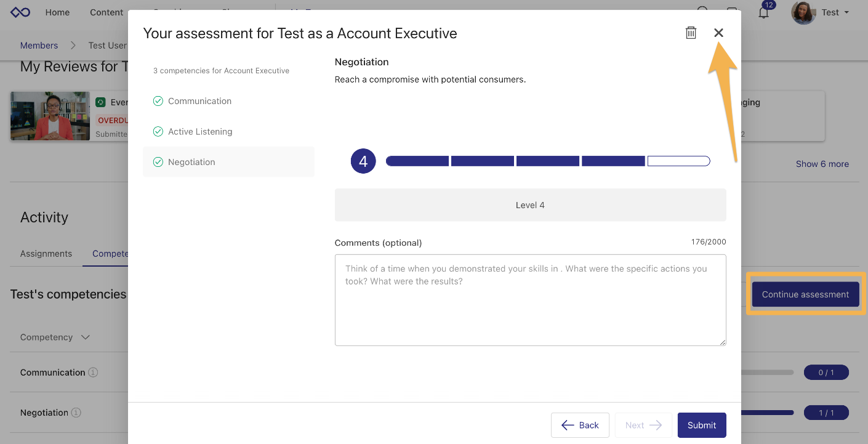Image resolution: width=868 pixels, height=444 pixels.
Task: Submit the Negotiation assessment
Action: point(702,425)
